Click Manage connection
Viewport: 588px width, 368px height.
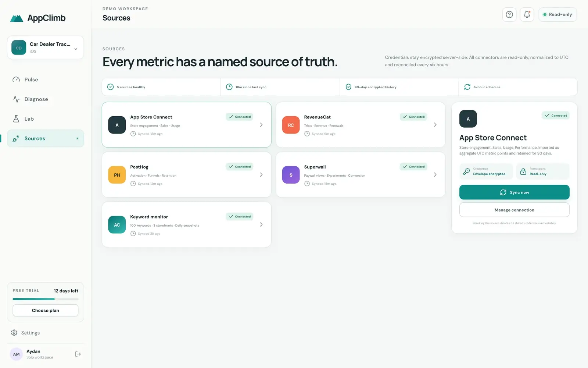pos(514,210)
